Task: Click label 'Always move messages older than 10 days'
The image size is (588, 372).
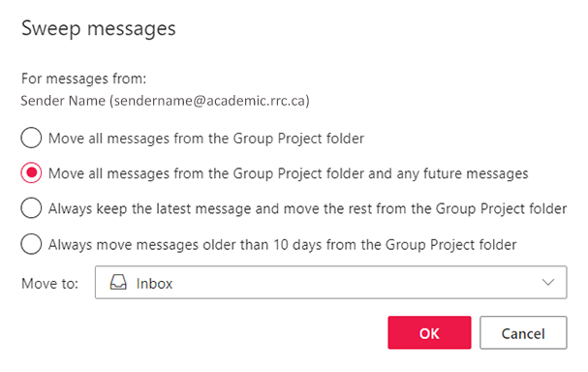Action: click(x=282, y=245)
